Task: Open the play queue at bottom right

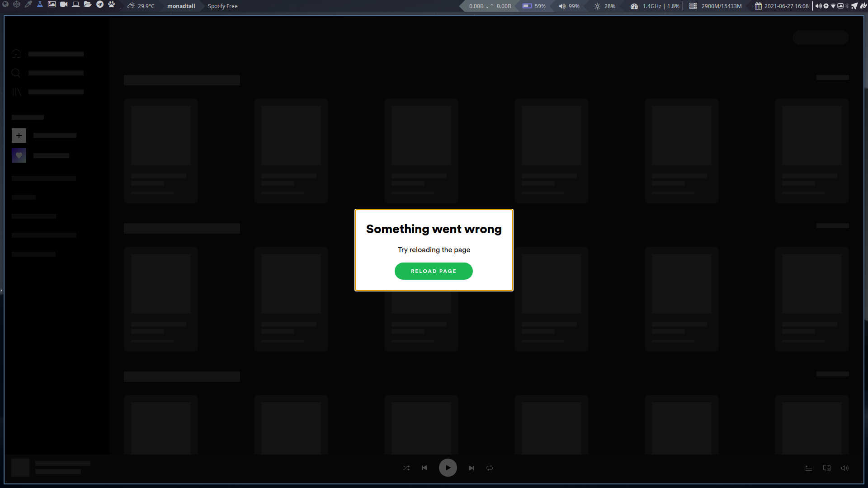Action: [809, 468]
